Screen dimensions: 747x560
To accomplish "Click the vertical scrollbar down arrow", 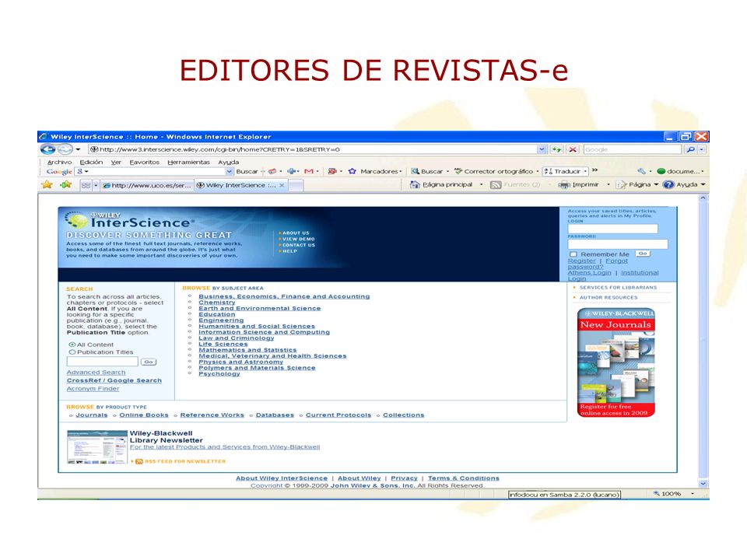I will coord(703,483).
